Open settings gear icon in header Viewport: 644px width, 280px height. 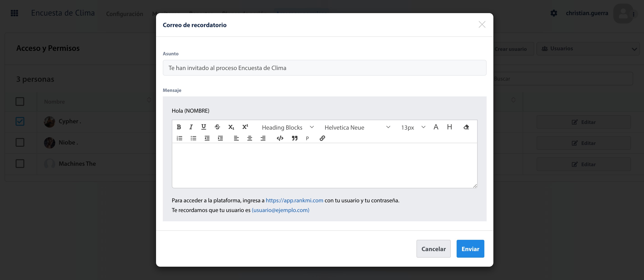(554, 13)
